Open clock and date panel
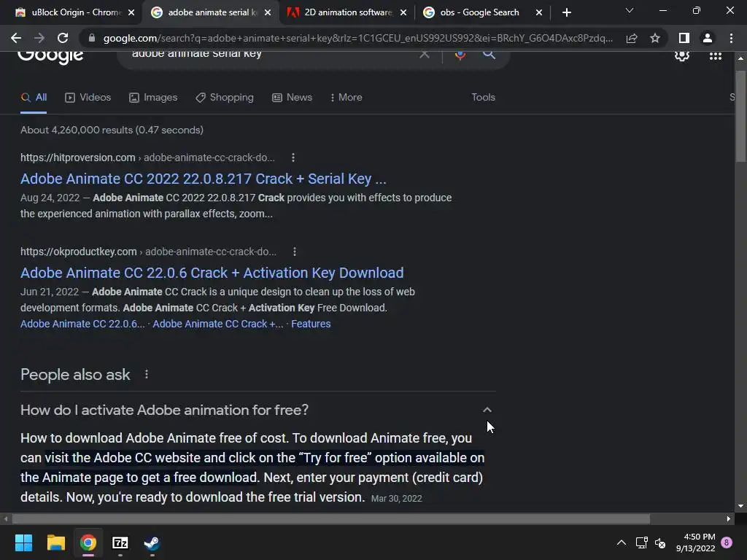747x560 pixels. pyautogui.click(x=695, y=542)
